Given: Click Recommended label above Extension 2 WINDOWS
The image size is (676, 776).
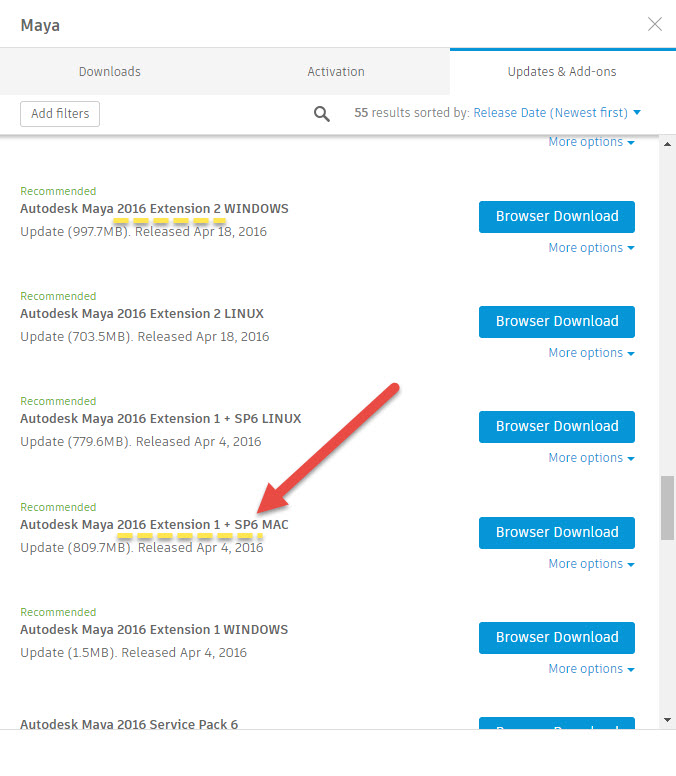Looking at the screenshot, I should [x=58, y=191].
